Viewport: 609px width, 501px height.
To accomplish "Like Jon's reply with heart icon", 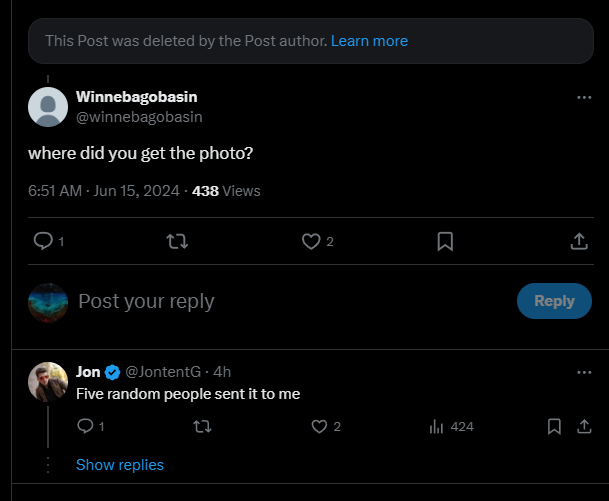I will 319,426.
